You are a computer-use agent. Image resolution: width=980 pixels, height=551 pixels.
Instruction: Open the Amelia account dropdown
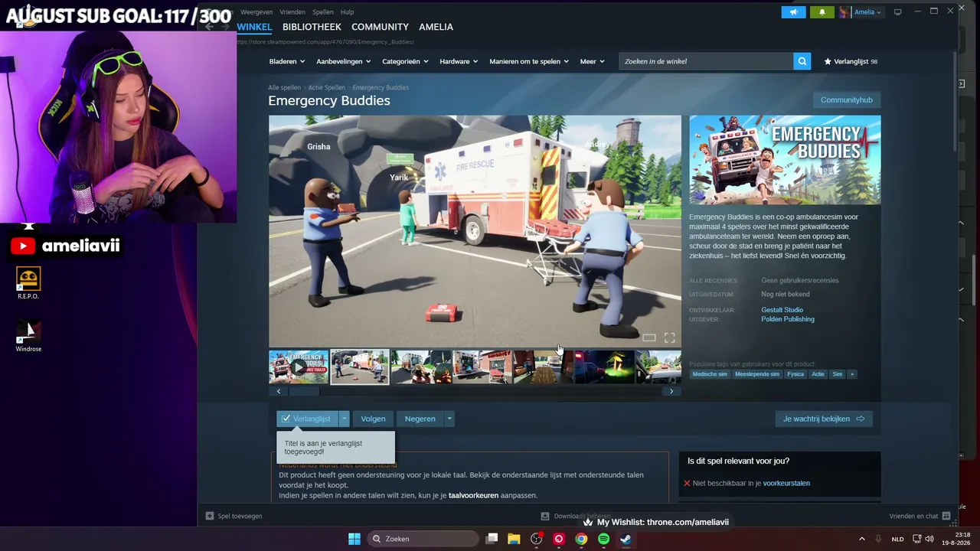tap(868, 12)
